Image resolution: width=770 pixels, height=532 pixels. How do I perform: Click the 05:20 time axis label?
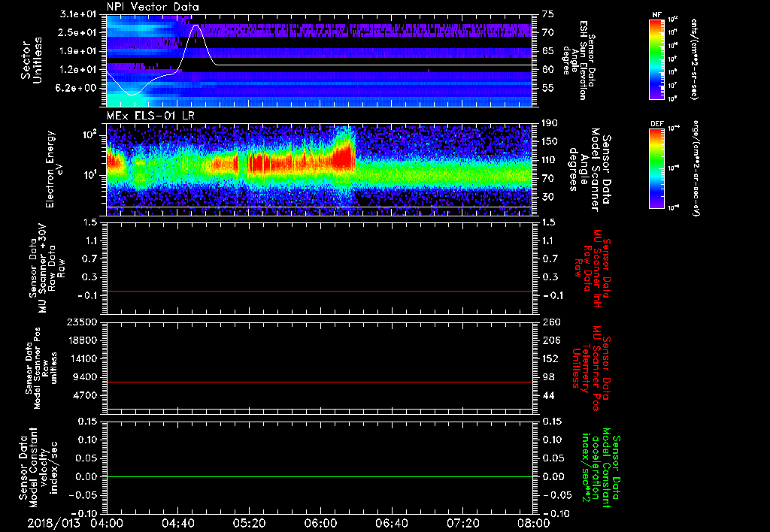248,523
